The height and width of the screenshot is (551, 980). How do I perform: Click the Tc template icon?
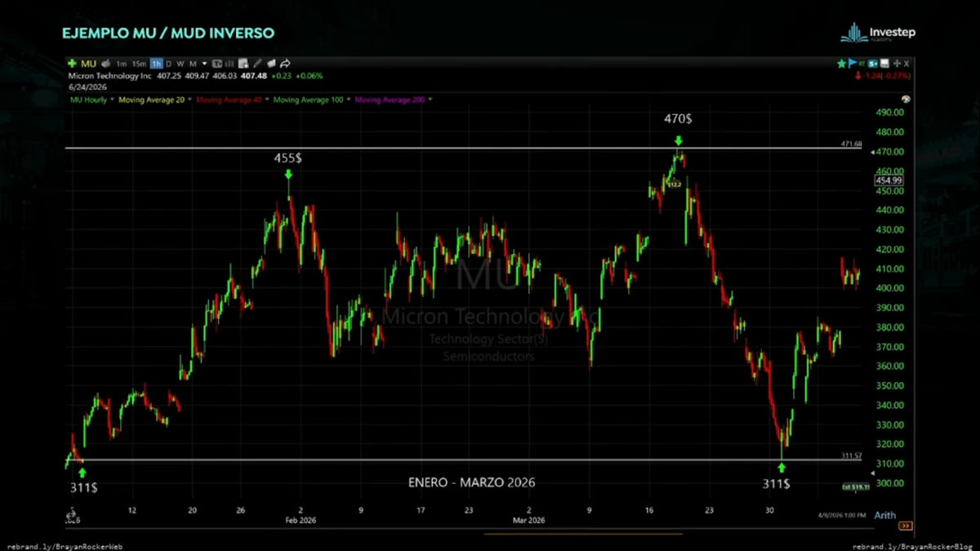217,64
